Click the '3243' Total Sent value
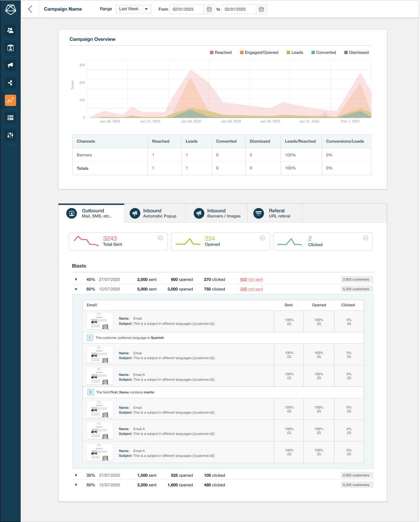The height and width of the screenshot is (522, 420). tap(110, 238)
